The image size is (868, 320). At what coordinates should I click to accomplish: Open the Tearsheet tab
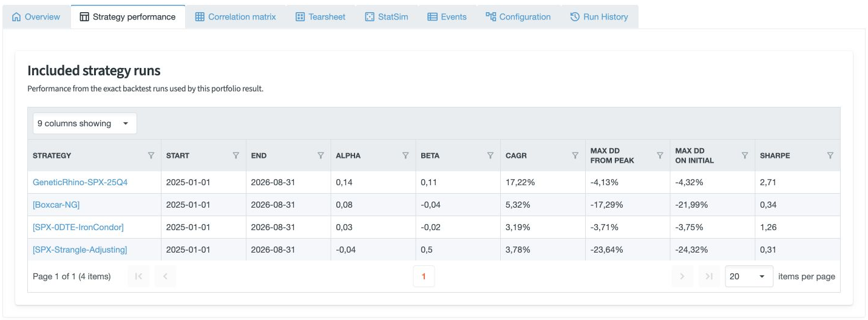tap(320, 17)
